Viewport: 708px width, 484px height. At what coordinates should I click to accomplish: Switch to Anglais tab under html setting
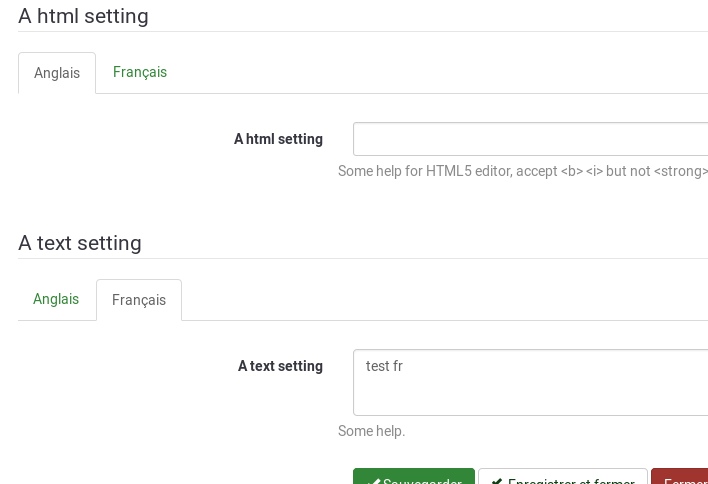point(57,73)
